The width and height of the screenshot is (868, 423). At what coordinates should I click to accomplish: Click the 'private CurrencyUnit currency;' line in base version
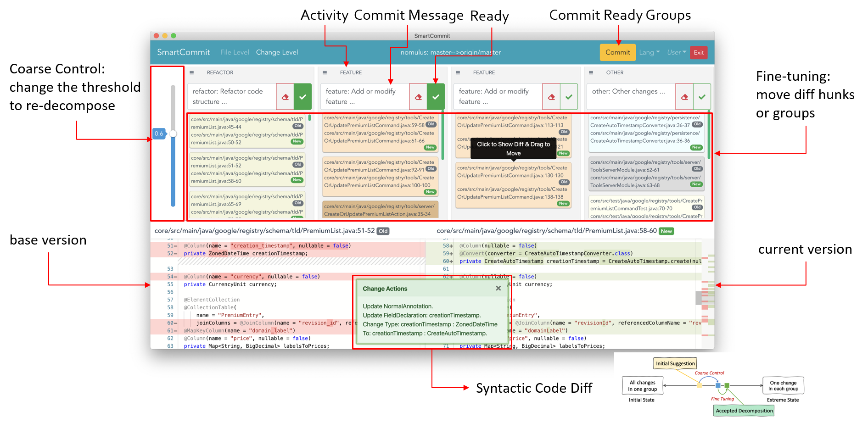point(230,284)
